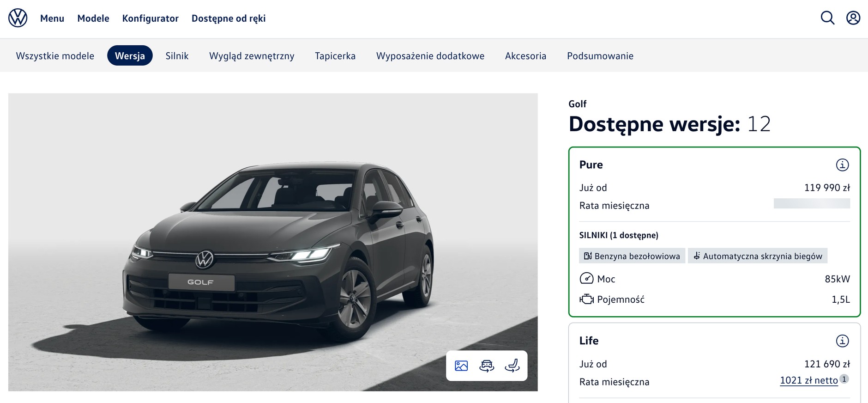This screenshot has height=403, width=868.
Task: Open the user account icon
Action: tap(853, 18)
